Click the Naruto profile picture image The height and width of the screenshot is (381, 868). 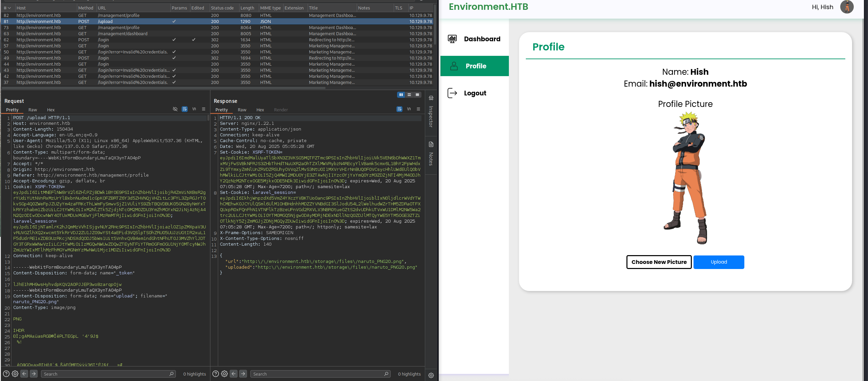pyautogui.click(x=685, y=178)
